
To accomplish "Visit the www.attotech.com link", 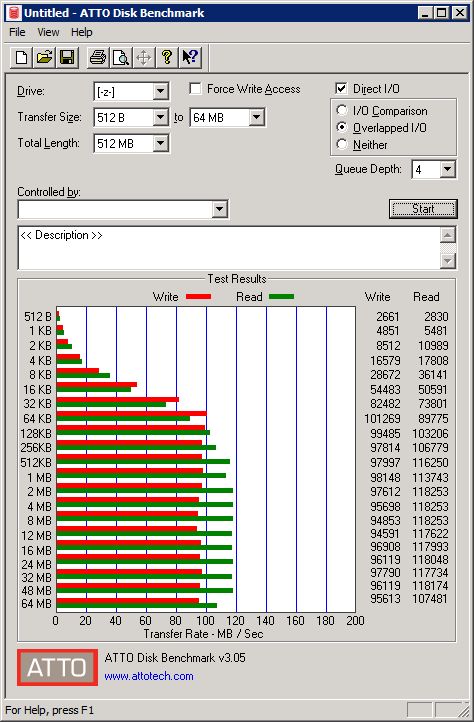I will [x=149, y=676].
